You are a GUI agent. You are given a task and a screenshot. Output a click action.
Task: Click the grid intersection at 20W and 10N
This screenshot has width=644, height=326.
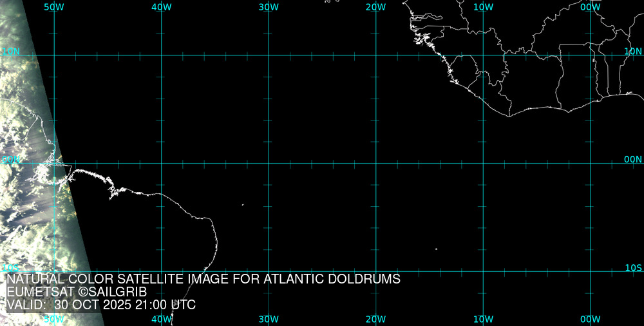pos(375,55)
